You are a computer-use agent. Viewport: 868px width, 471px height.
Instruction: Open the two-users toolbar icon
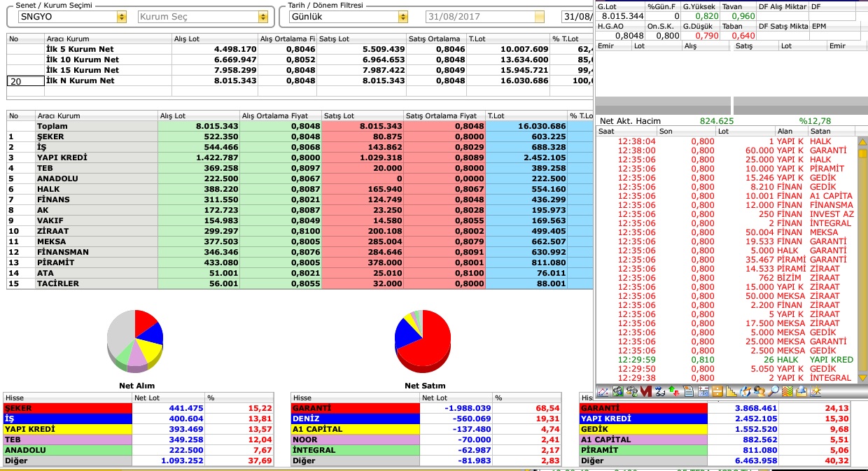(759, 391)
